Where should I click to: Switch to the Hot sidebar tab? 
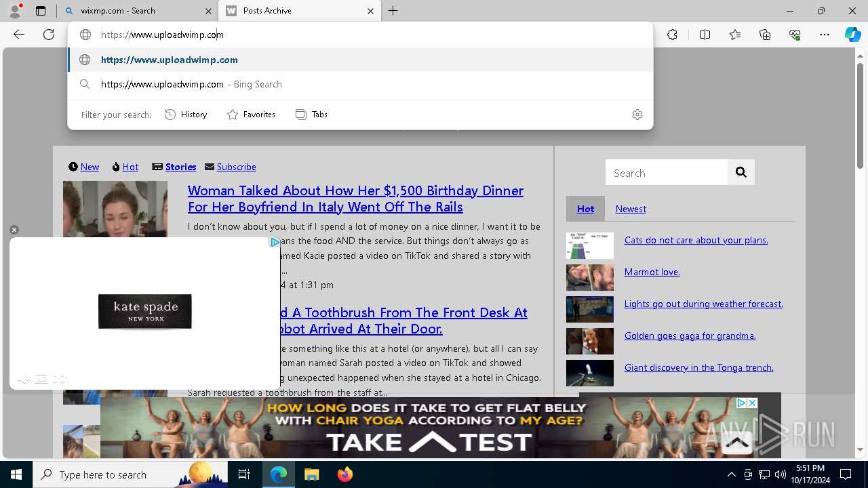point(585,209)
